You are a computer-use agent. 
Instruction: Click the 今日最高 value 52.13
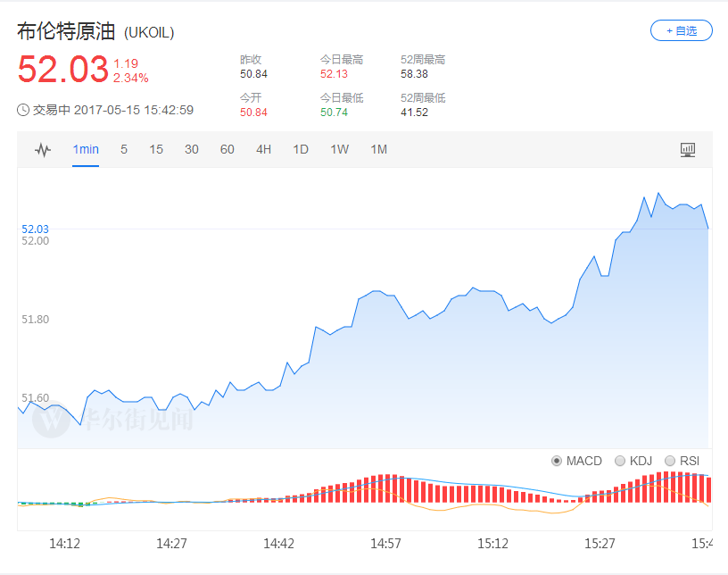[x=334, y=74]
